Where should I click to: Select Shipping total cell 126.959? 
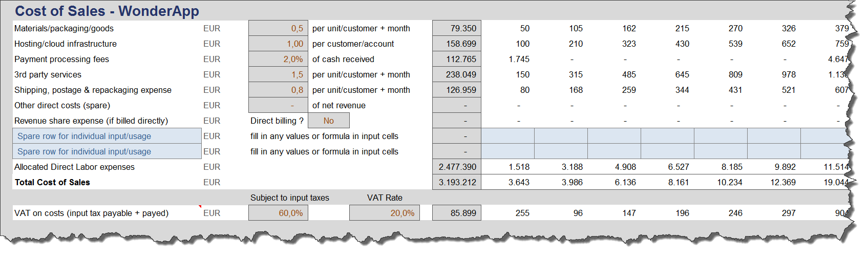pos(457,90)
